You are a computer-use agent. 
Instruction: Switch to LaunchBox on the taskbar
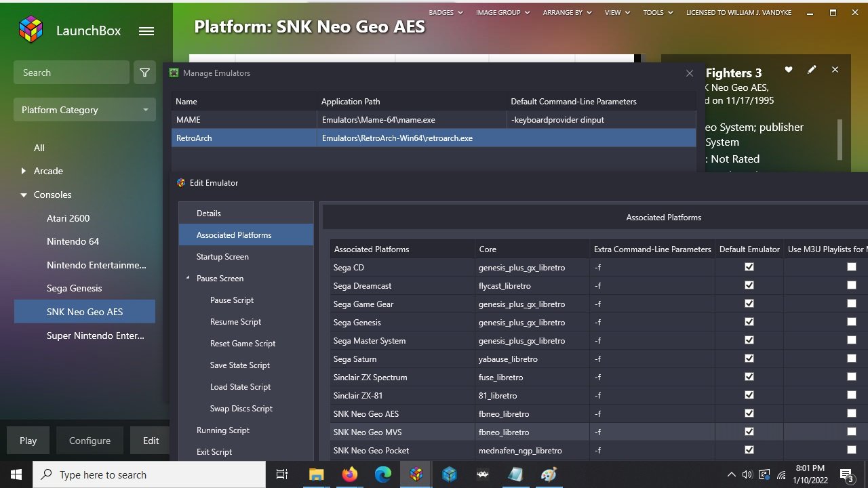[x=416, y=475]
